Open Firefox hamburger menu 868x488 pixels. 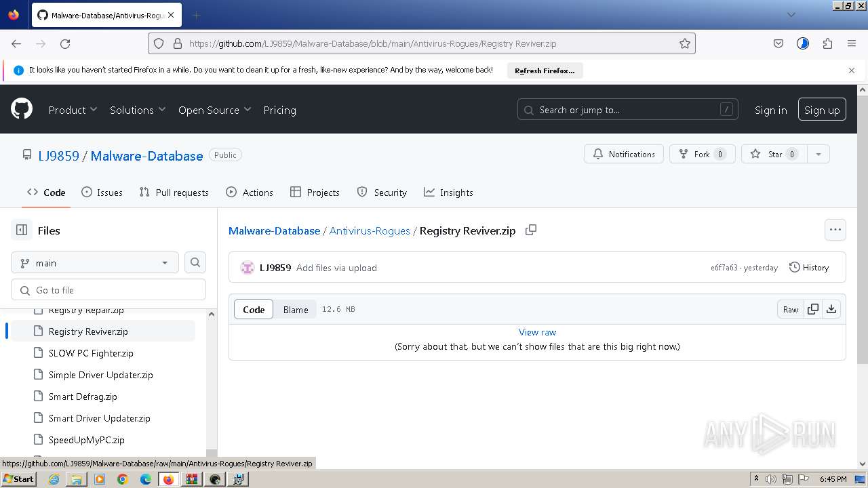click(x=852, y=43)
